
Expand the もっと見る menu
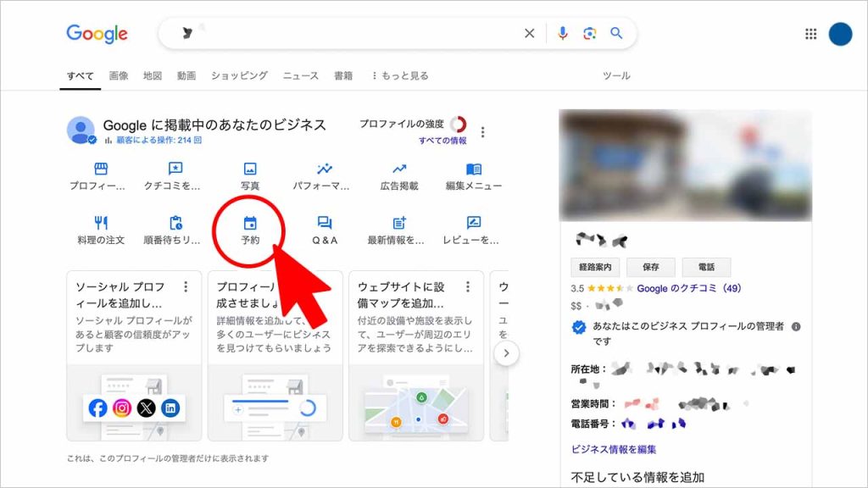tap(400, 75)
